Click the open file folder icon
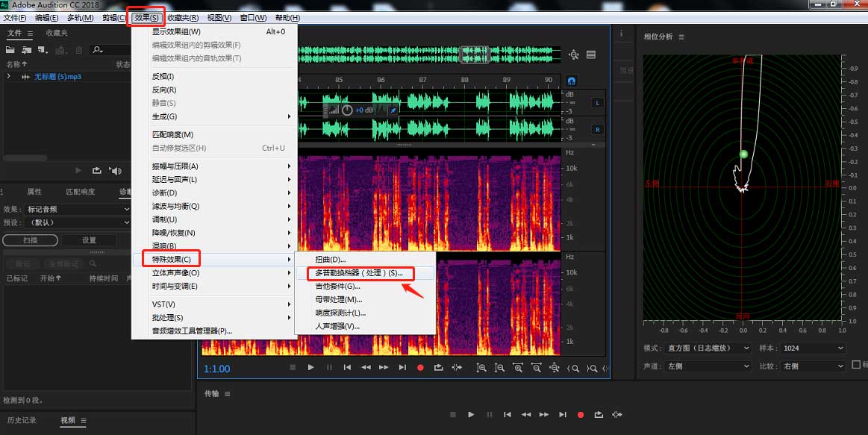868x435 pixels. [10, 50]
